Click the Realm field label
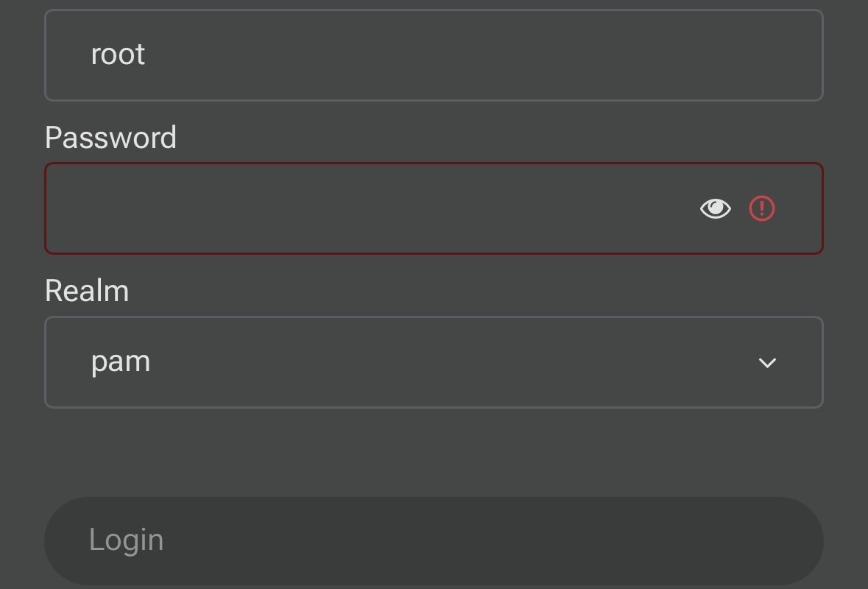The width and height of the screenshot is (868, 589). pyautogui.click(x=87, y=291)
